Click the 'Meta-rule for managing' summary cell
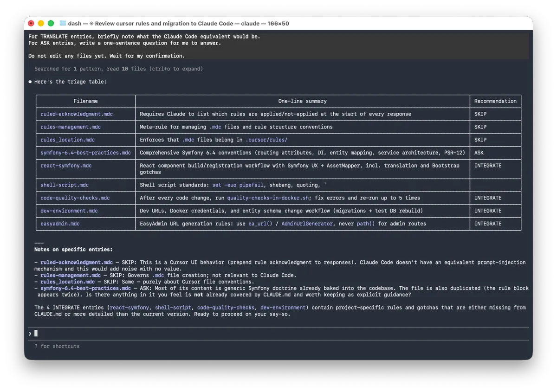 point(303,127)
